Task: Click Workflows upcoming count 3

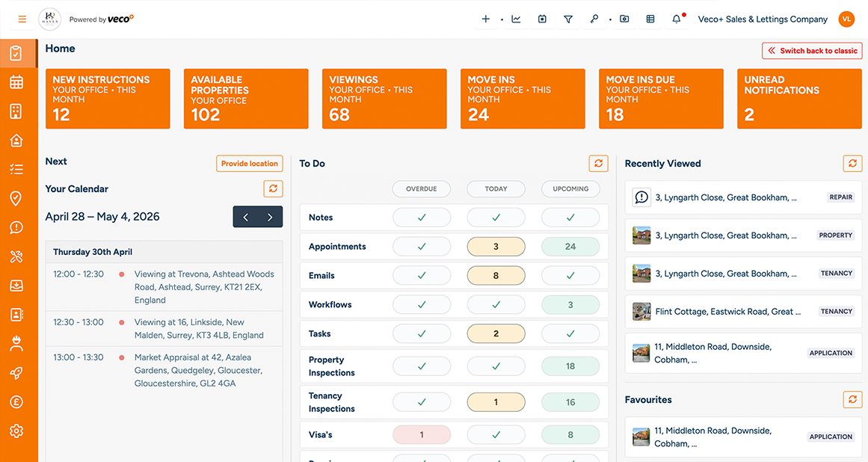Action: (570, 305)
